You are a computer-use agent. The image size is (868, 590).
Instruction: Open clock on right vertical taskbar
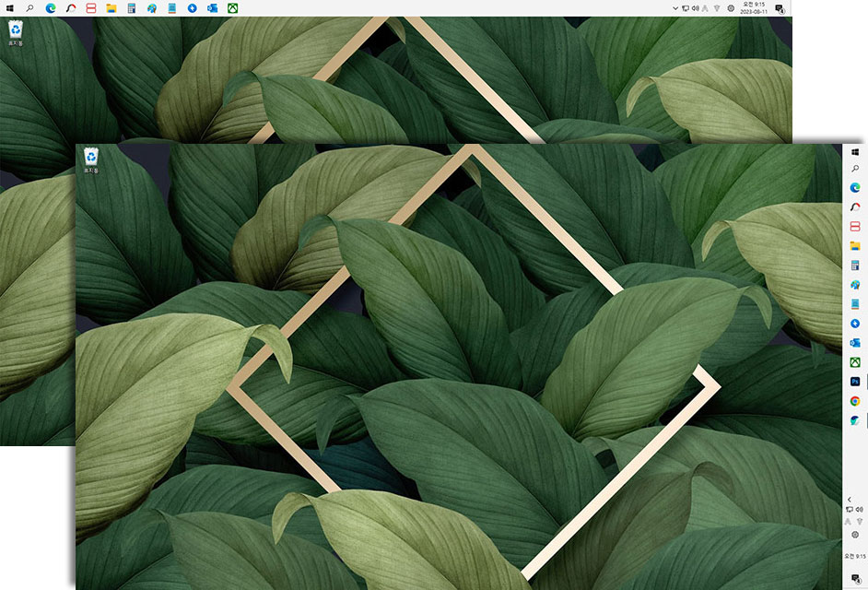(855, 556)
